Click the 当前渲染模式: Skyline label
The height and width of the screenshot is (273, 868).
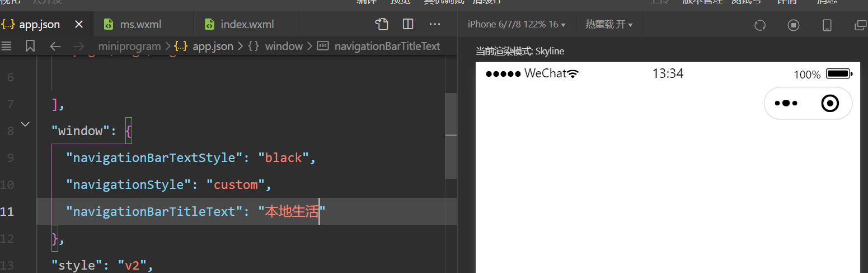(x=520, y=51)
